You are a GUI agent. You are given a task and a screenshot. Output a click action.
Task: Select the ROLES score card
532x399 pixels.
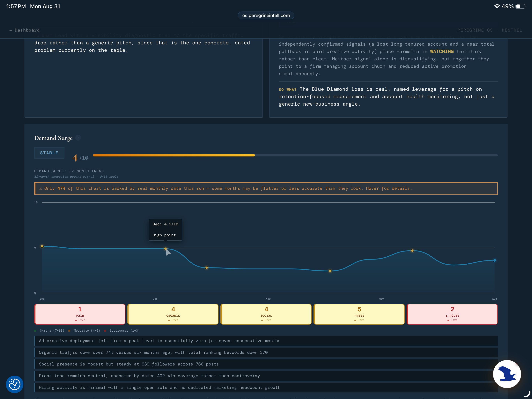(452, 314)
